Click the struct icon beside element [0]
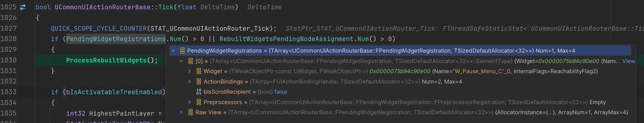This screenshot has height=123, width=644. point(190,61)
